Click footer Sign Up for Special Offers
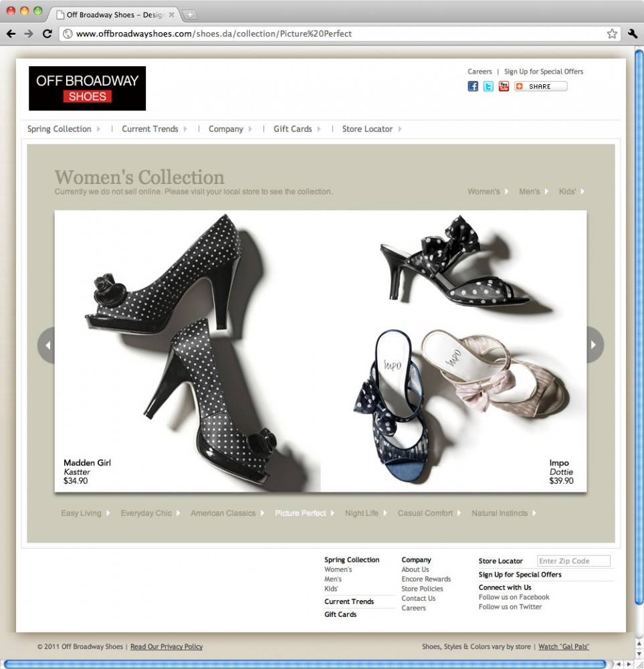Screen dimensions: 644x669 coord(520,575)
